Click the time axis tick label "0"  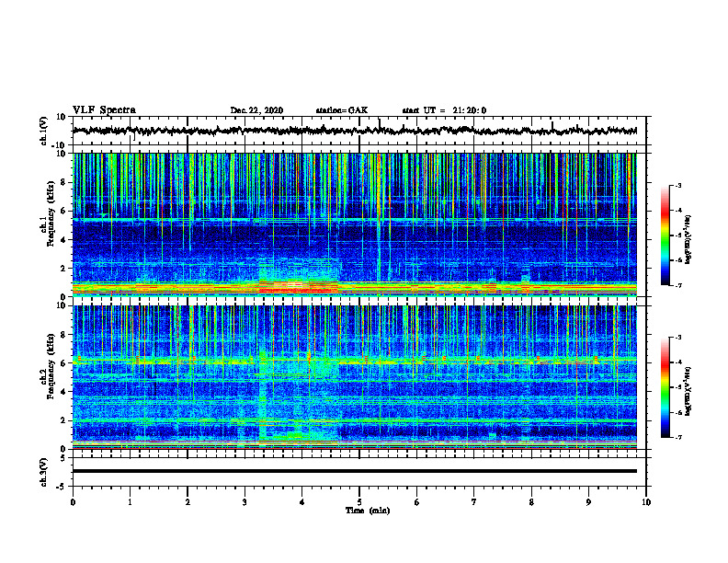73,502
